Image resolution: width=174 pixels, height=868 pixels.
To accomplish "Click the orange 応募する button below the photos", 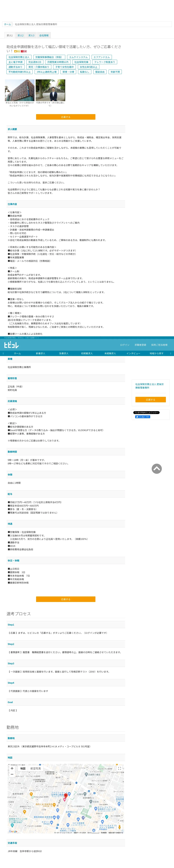I will (66, 117).
